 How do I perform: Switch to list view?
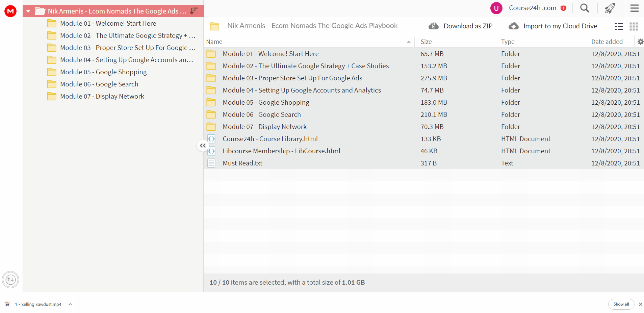[619, 26]
